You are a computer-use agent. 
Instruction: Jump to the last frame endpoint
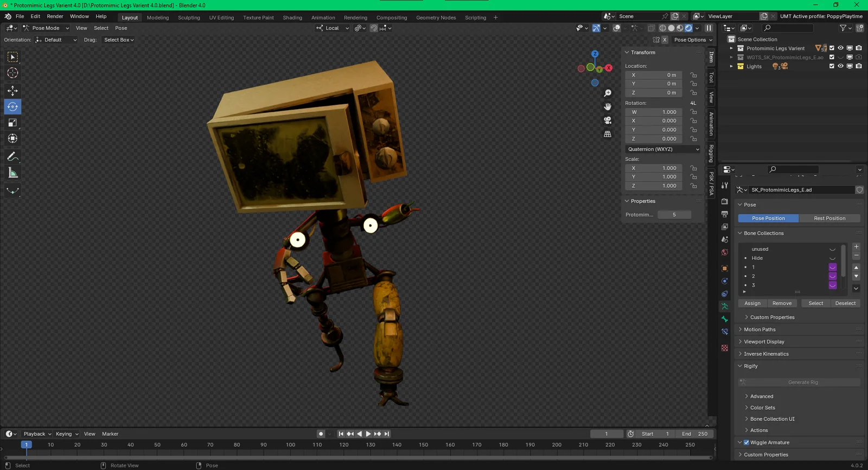tap(387, 434)
